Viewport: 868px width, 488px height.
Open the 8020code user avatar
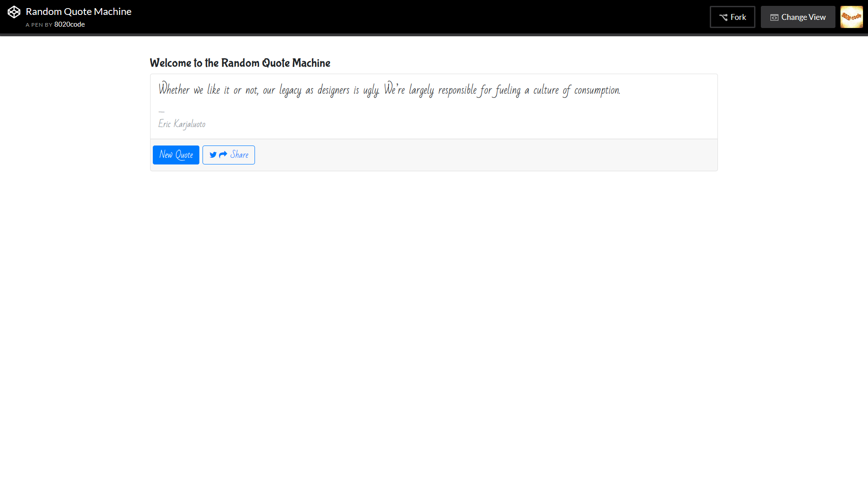tap(852, 17)
